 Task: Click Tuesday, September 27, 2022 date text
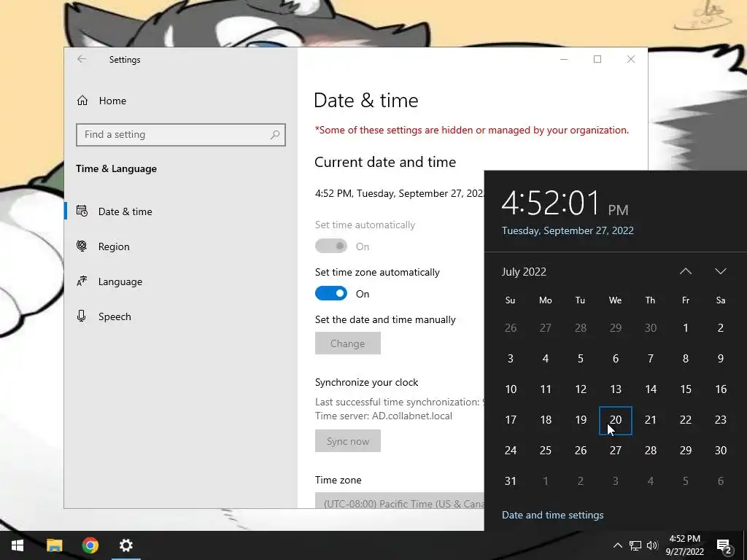(568, 231)
